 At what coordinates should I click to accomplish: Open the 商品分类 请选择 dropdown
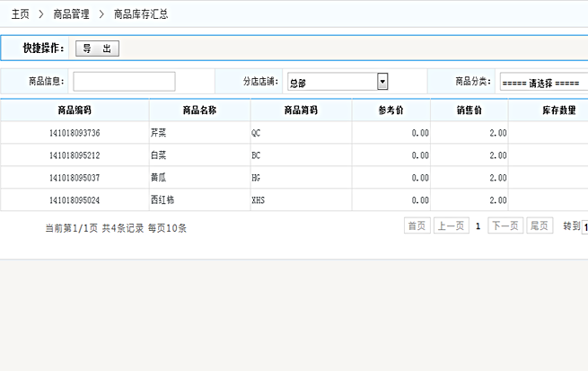pyautogui.click(x=542, y=82)
